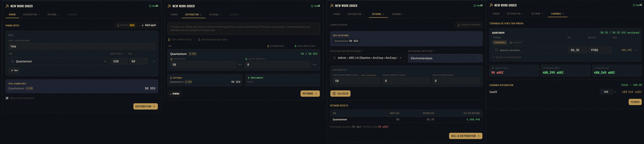This screenshot has height=144, width=644.
Task: Open Earnings tab in the Refining-step panel
Action: [x=398, y=14]
